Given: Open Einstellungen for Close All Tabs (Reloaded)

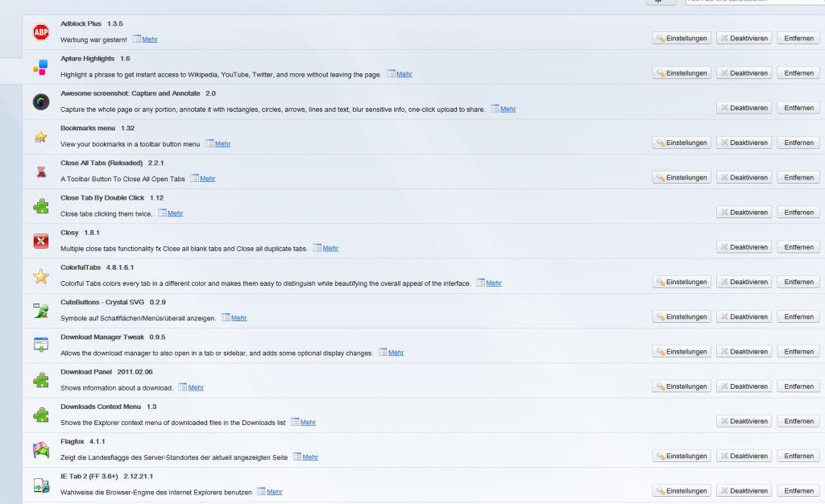Looking at the screenshot, I should point(682,178).
